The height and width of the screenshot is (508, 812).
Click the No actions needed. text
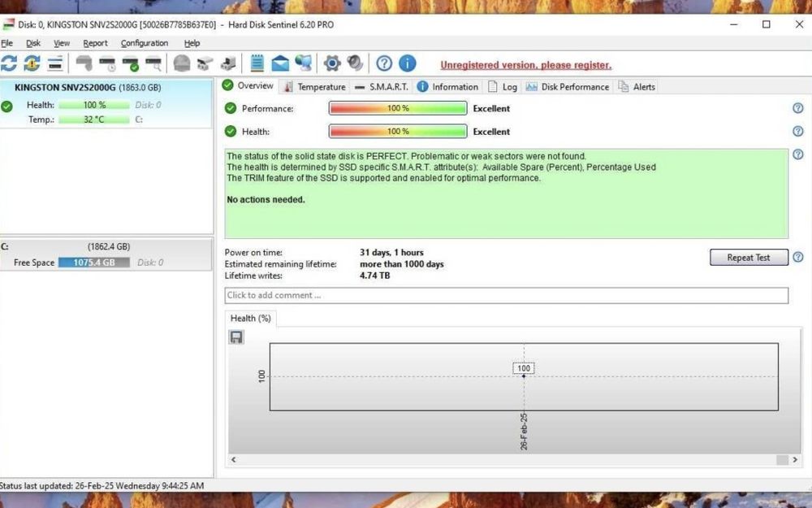(x=266, y=200)
